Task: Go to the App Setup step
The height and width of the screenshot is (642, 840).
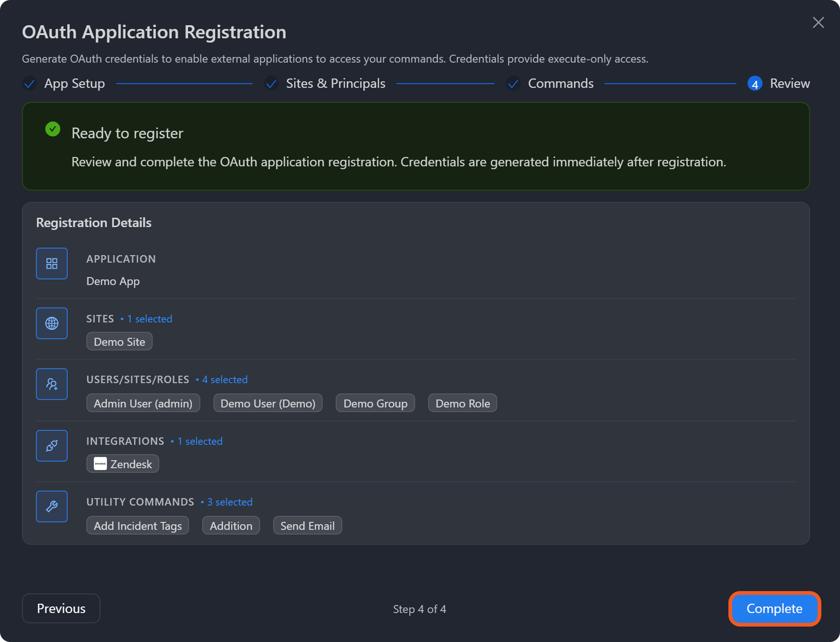Action: 74,84
